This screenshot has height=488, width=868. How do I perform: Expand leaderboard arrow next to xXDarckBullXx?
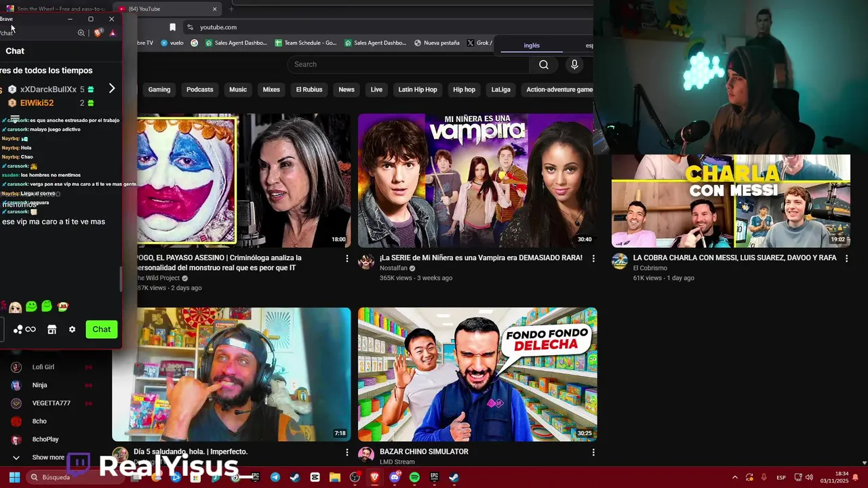pos(112,89)
